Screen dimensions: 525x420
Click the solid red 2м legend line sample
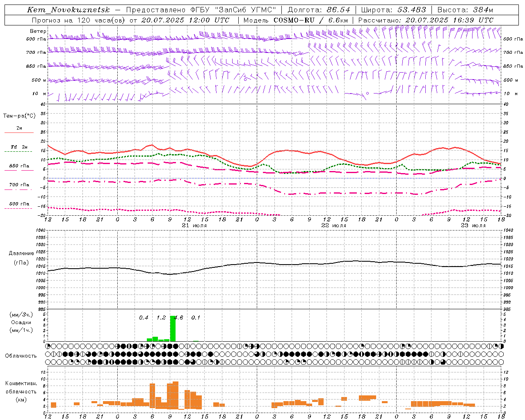(19, 132)
